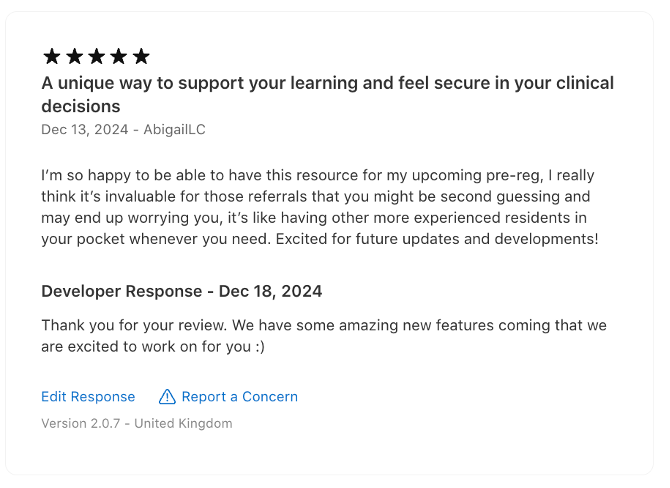Click the fourth star of the rating
Image resolution: width=670 pixels, height=488 pixels.
(x=118, y=56)
